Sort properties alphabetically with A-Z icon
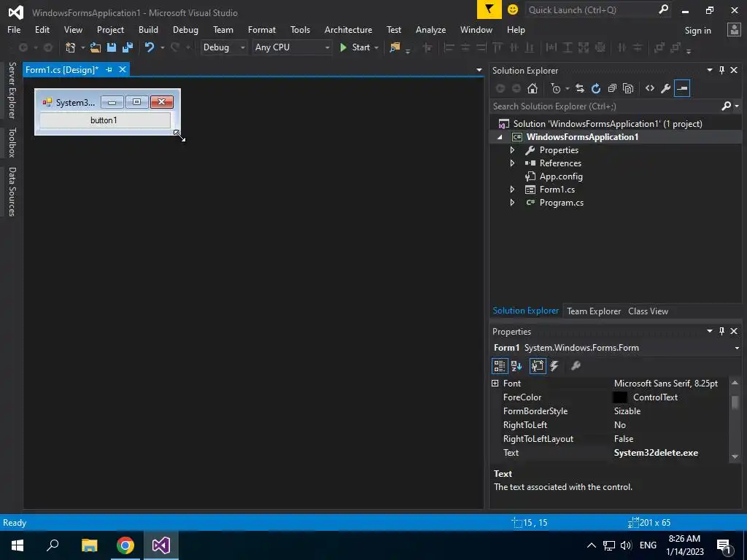This screenshot has height=560, width=747. click(x=516, y=366)
